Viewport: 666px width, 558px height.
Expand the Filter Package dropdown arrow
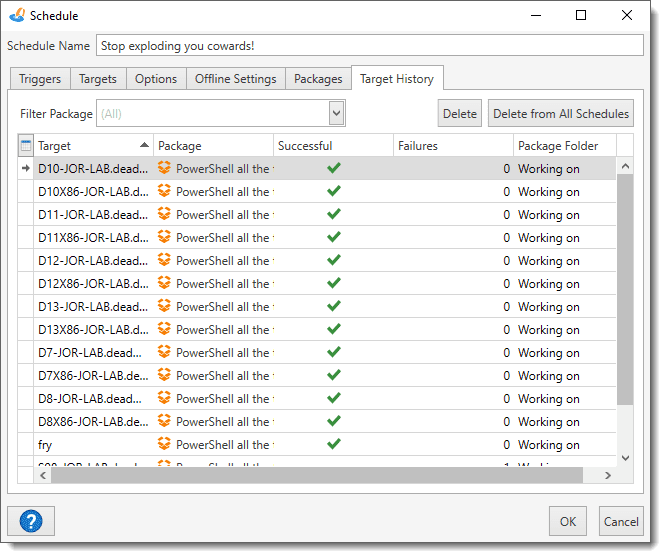(x=336, y=113)
